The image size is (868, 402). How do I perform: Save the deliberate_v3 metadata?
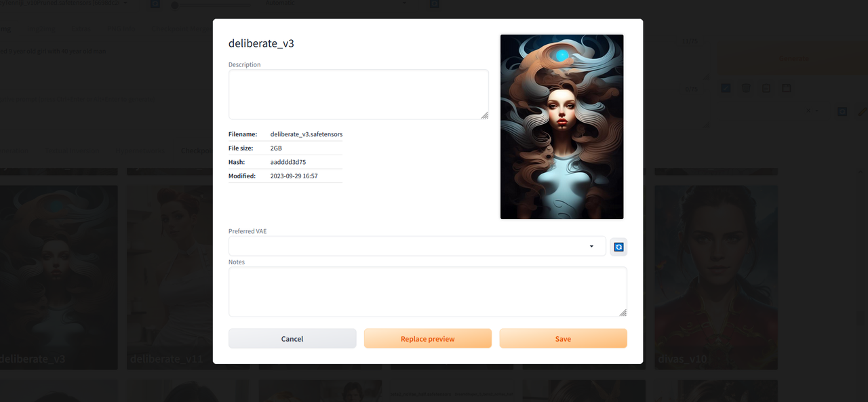pyautogui.click(x=564, y=338)
